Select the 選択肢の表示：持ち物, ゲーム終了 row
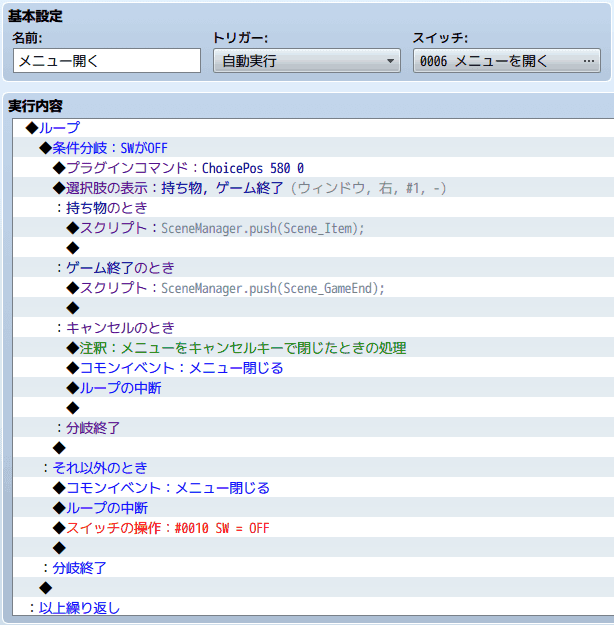This screenshot has height=625, width=614. point(313,188)
